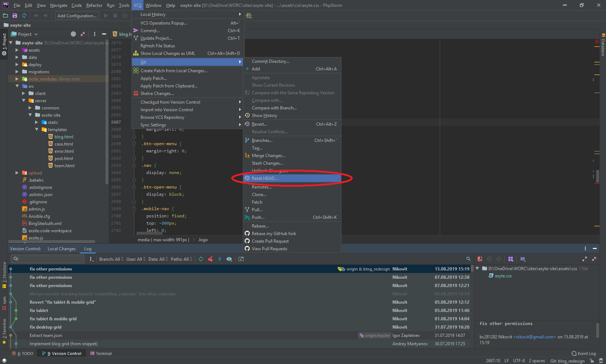The width and height of the screenshot is (606, 364).
Task: Expand the migrations folder
Action: (x=17, y=72)
